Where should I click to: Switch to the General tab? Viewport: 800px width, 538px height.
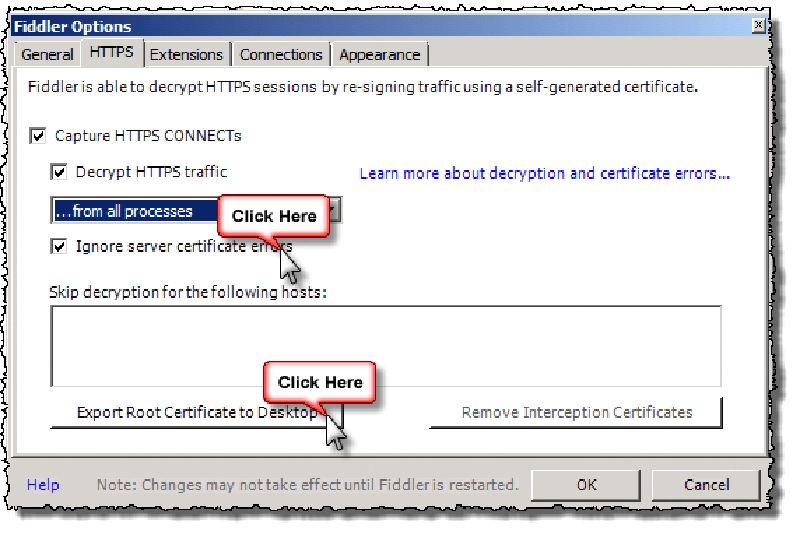pos(47,55)
